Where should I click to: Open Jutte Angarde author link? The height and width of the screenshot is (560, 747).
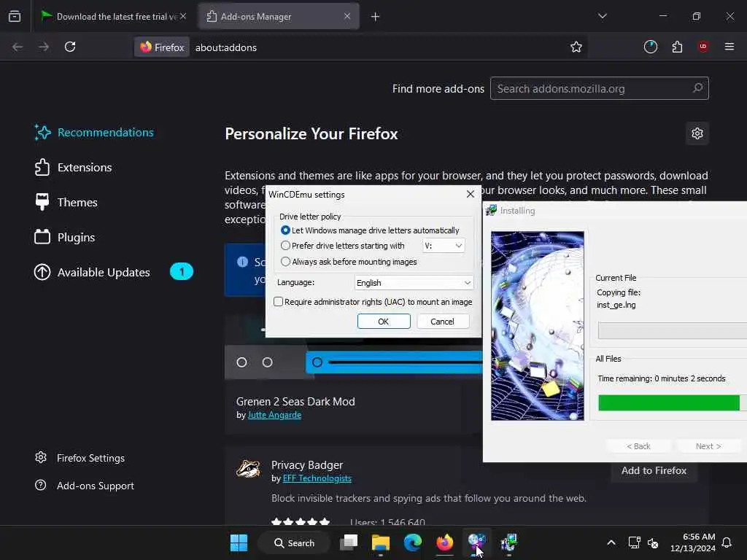(274, 415)
